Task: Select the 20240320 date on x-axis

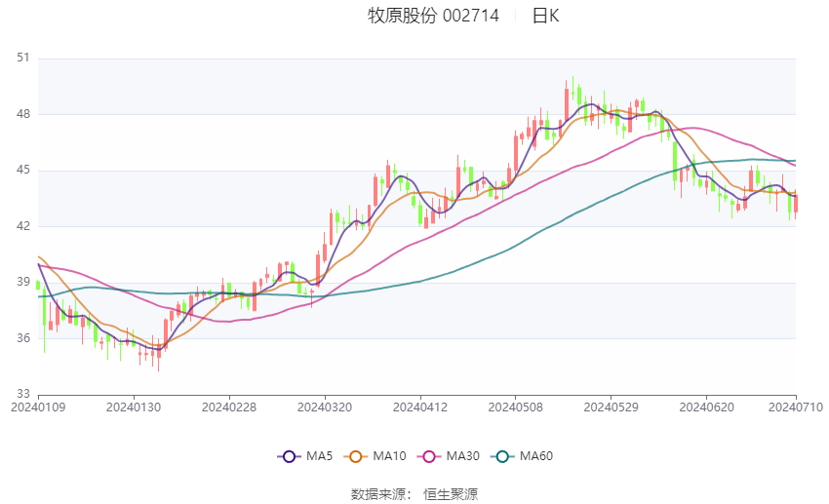Action: [324, 407]
